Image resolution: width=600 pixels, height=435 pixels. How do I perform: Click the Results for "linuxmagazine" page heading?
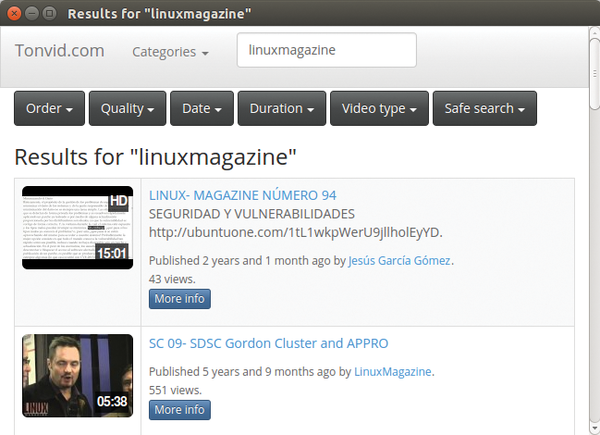[155, 157]
